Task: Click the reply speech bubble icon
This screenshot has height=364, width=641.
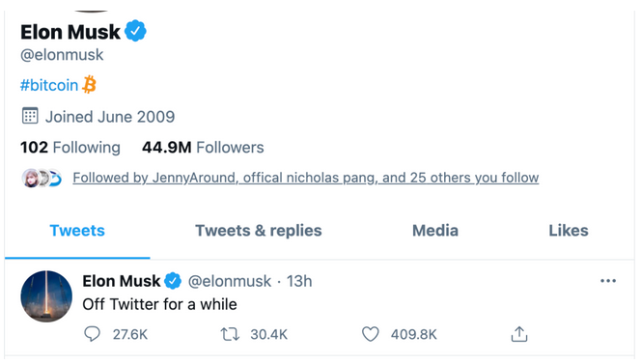Action: pyautogui.click(x=92, y=334)
